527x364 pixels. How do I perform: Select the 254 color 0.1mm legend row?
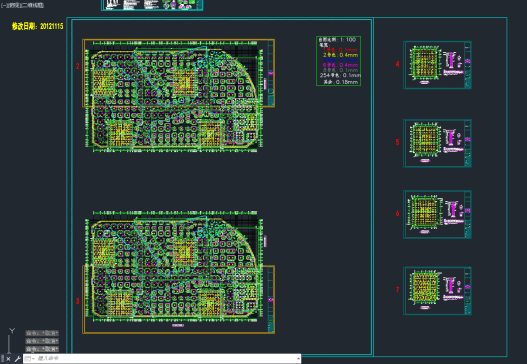pyautogui.click(x=340, y=75)
